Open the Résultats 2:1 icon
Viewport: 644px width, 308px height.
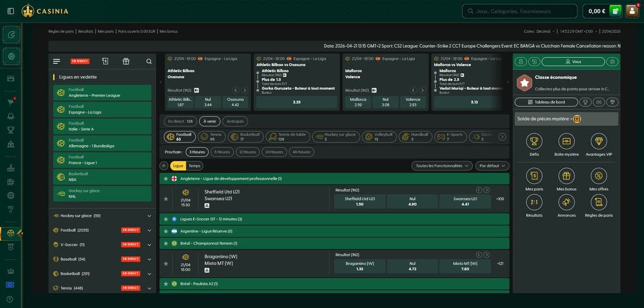tap(534, 202)
